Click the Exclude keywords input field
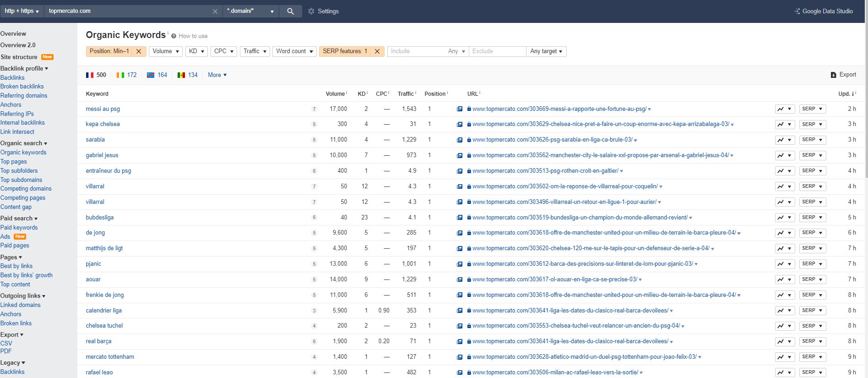Screen dimensions: 868x378 pos(498,51)
